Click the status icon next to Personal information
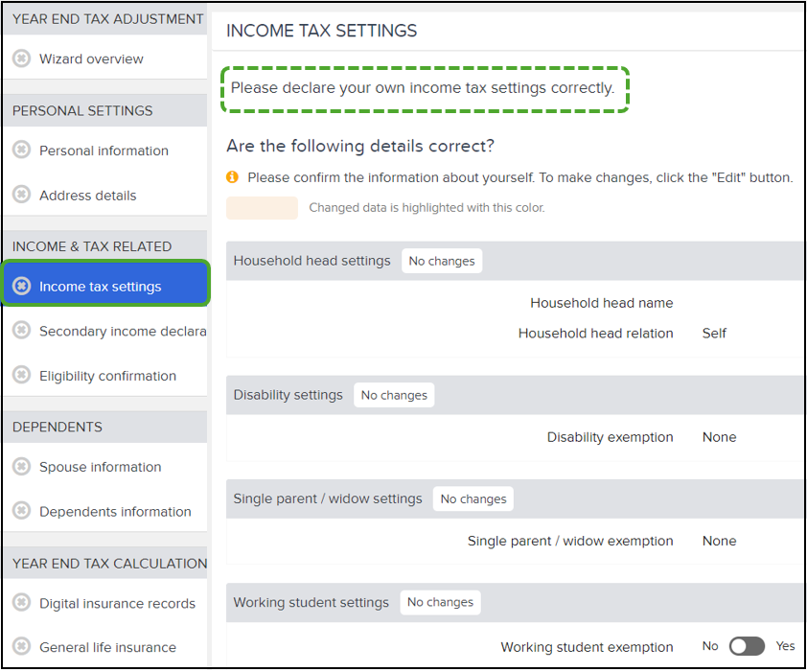This screenshot has width=807, height=672. pyautogui.click(x=21, y=150)
